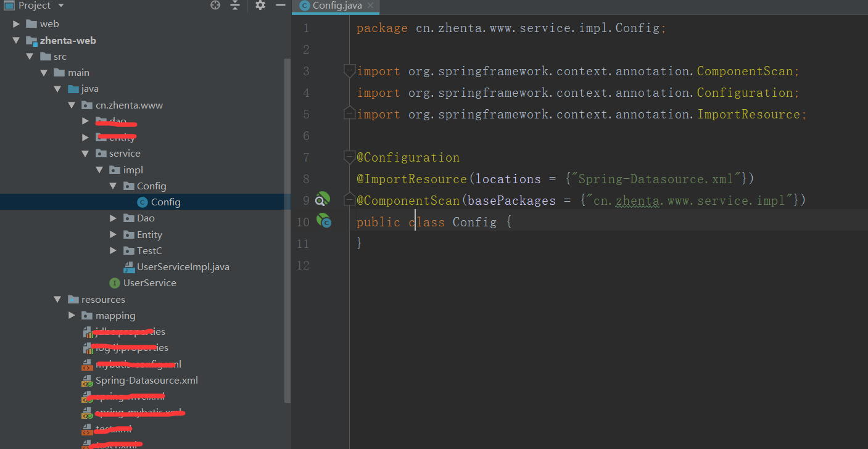The height and width of the screenshot is (449, 868).
Task: Click the service package icon
Action: point(101,154)
